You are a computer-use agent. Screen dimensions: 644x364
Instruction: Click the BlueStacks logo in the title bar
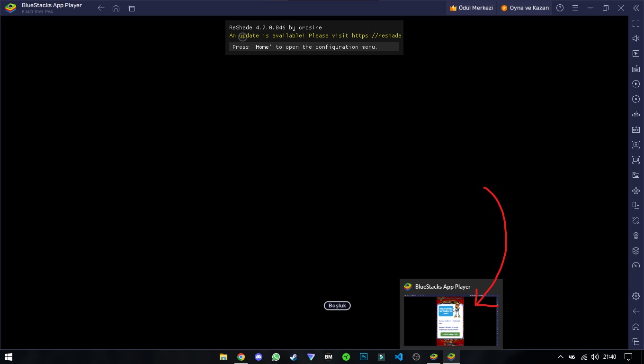tap(10, 8)
